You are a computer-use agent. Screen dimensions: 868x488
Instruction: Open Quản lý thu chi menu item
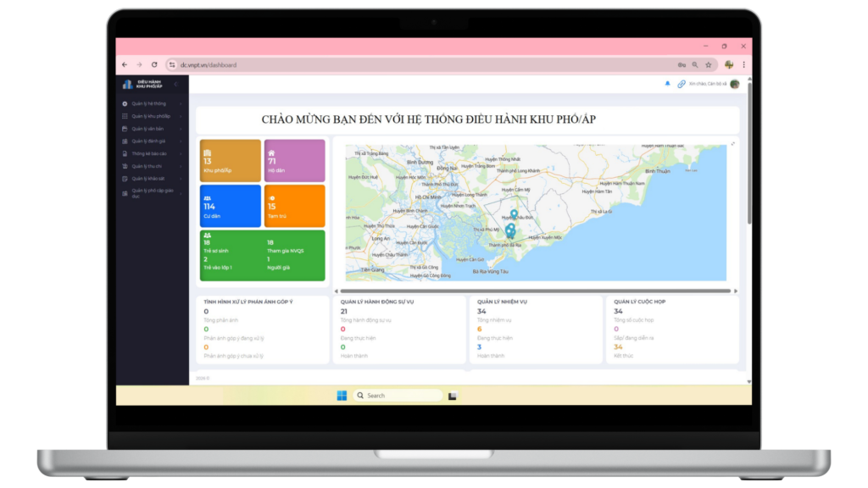coord(147,166)
